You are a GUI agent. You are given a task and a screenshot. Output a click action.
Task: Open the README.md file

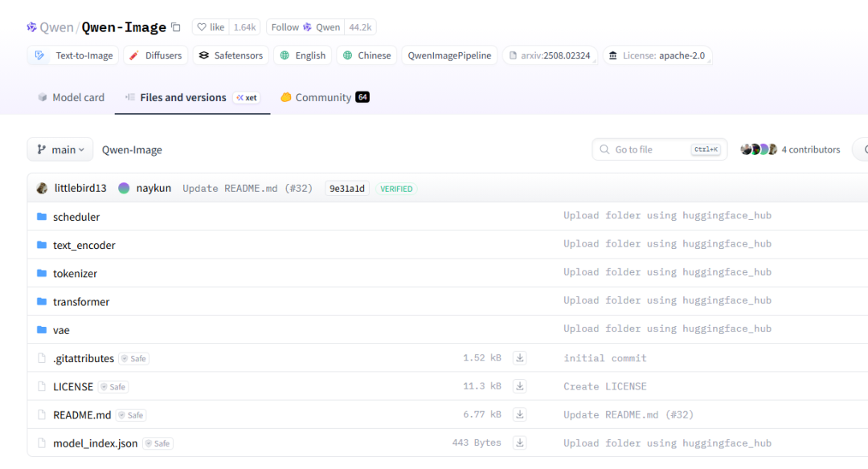click(82, 415)
